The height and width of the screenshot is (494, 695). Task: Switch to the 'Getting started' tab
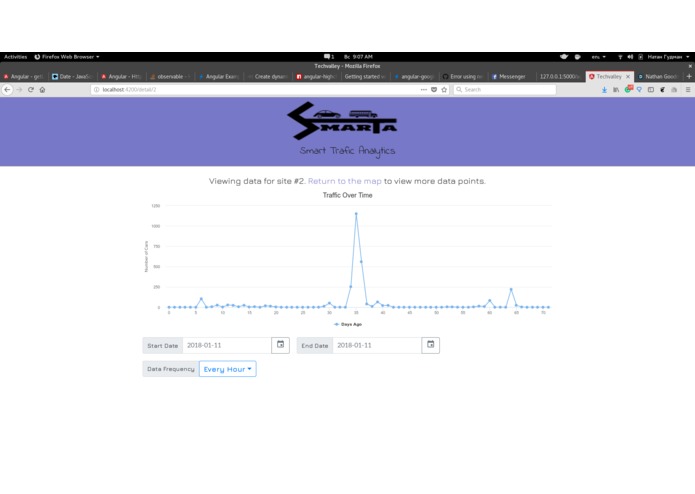coord(365,77)
